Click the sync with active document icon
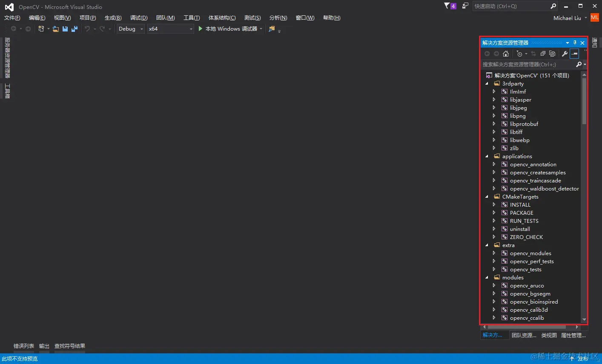The width and height of the screenshot is (602, 364). pyautogui.click(x=533, y=54)
